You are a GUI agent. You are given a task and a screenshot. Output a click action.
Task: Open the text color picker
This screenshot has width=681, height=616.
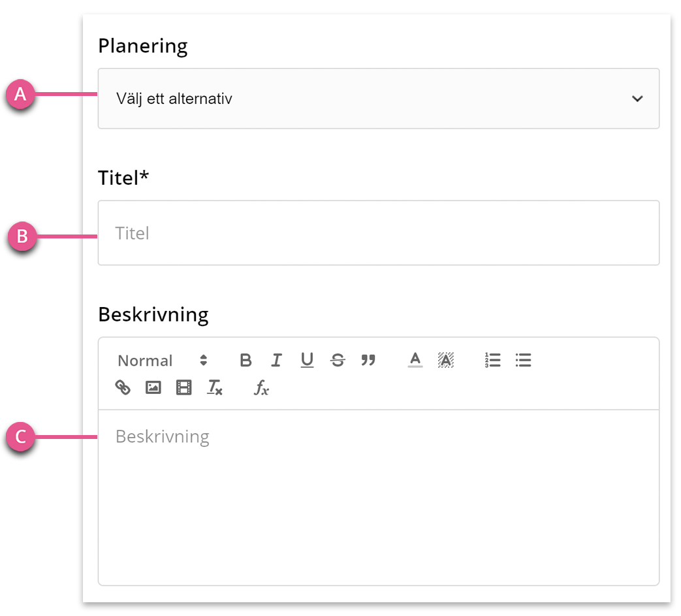click(415, 360)
